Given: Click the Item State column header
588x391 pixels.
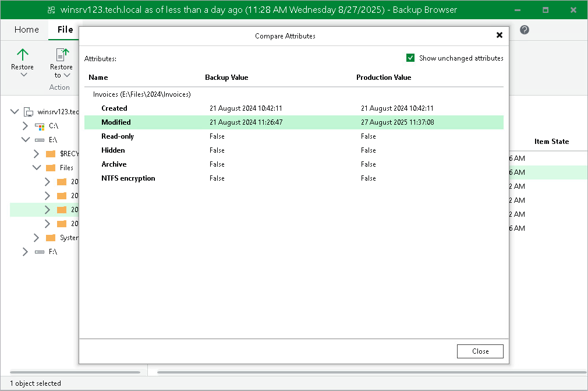Looking at the screenshot, I should point(551,142).
